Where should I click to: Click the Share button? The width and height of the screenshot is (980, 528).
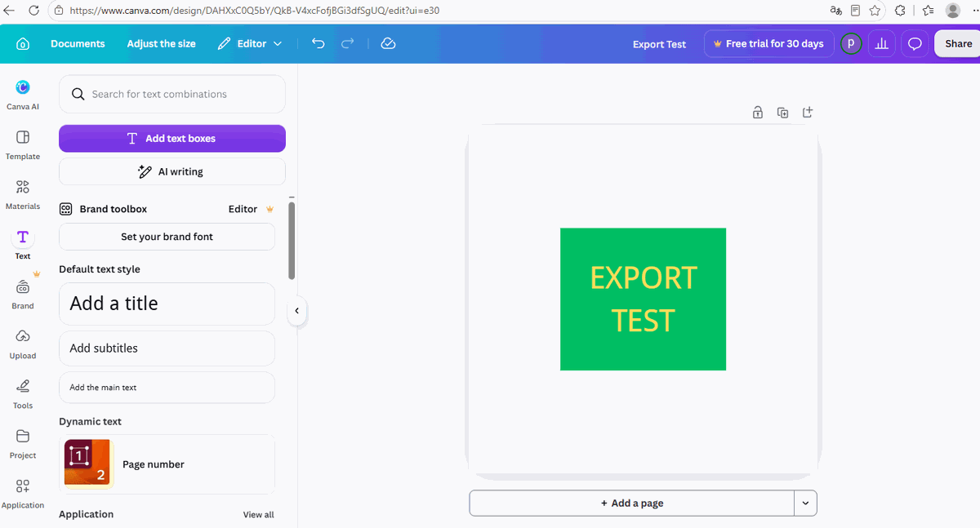pyautogui.click(x=958, y=44)
